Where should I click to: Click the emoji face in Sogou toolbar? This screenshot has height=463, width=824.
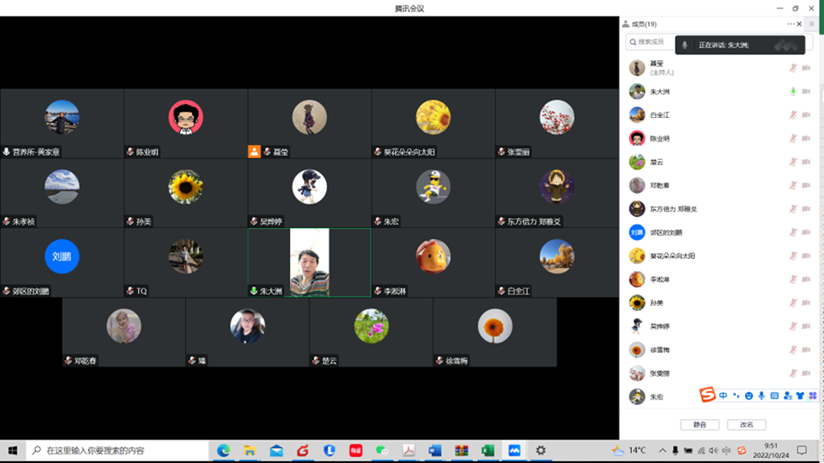pos(749,396)
